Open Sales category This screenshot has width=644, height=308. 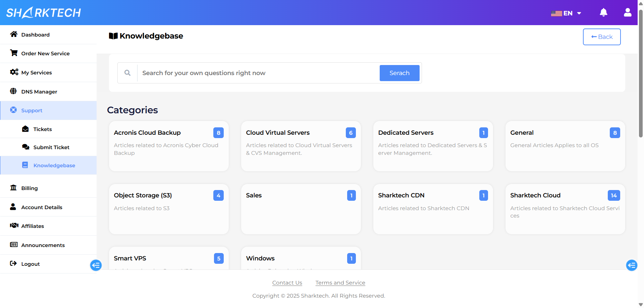(301, 209)
